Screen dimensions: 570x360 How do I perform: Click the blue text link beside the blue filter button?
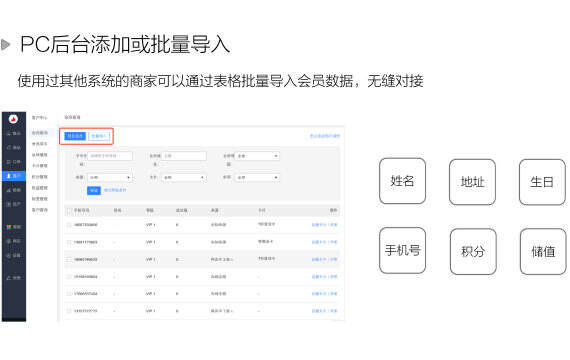point(115,190)
